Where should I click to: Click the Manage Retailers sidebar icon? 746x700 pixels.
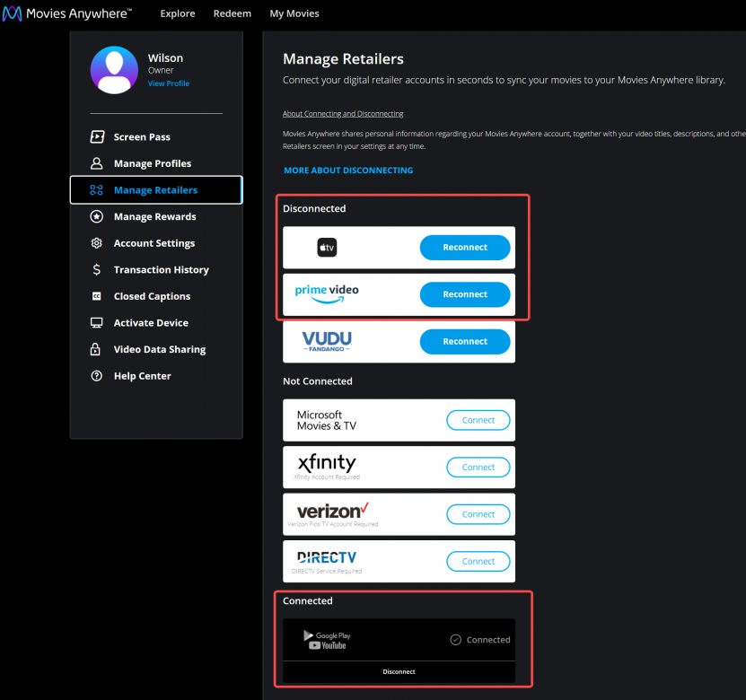pyautogui.click(x=97, y=190)
